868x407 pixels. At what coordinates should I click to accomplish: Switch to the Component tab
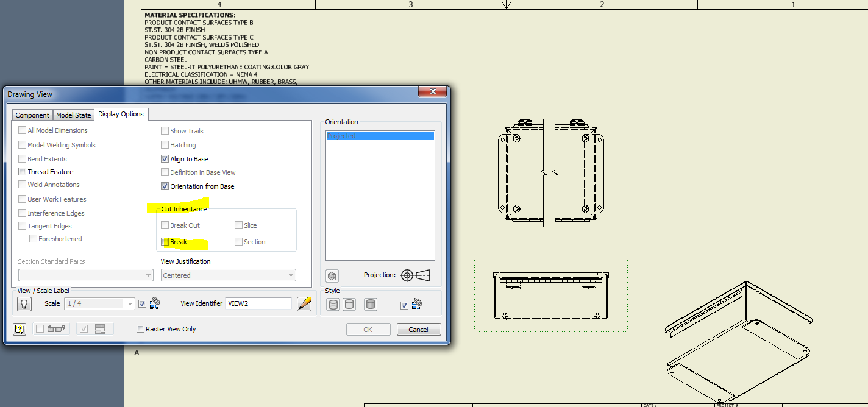32,115
